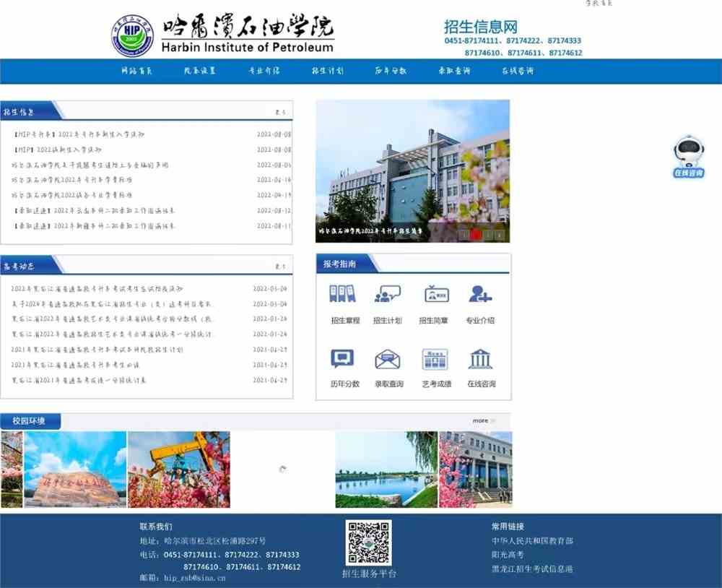Click the 招生信息网 heading
Image resolution: width=722 pixels, height=588 pixels.
coord(481,27)
